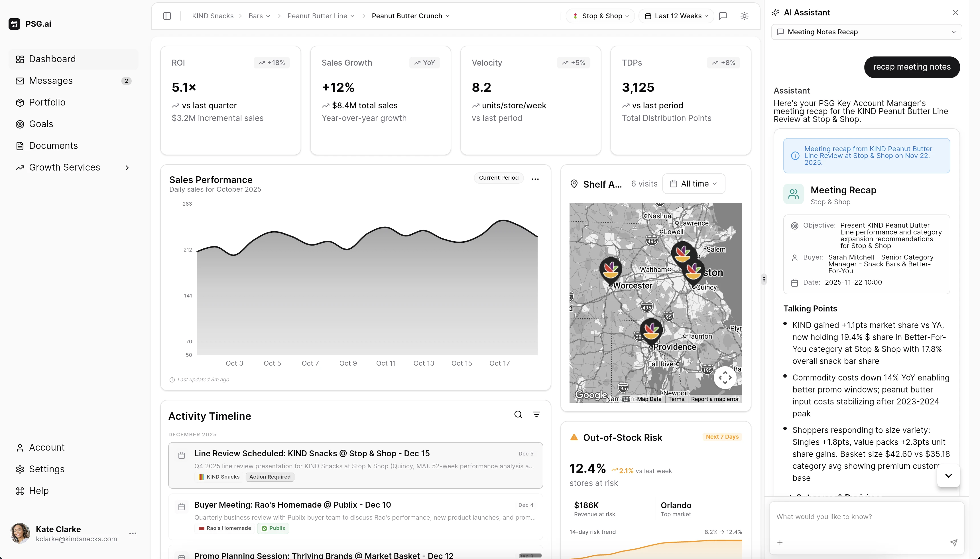
Task: Open Goals from the sidebar
Action: click(41, 123)
